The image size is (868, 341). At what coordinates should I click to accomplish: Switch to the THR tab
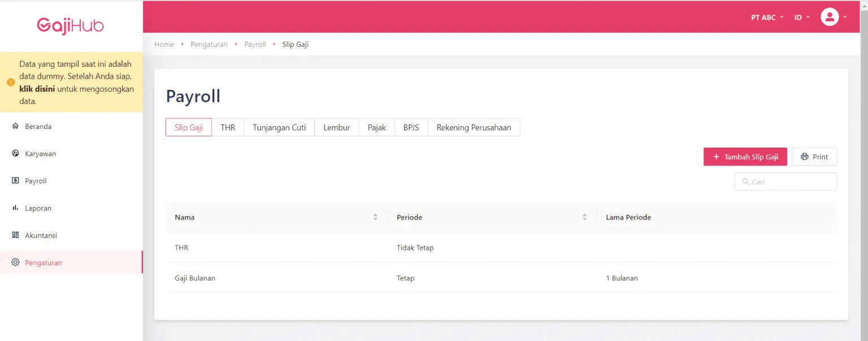(228, 127)
